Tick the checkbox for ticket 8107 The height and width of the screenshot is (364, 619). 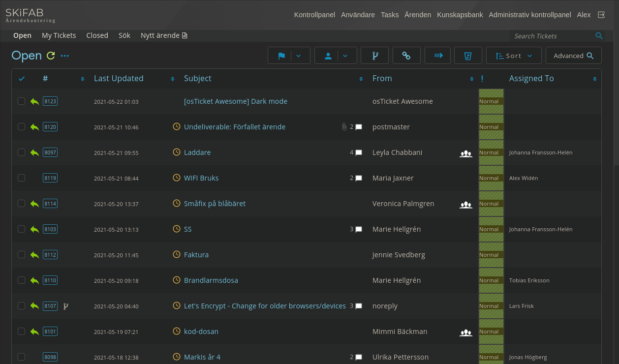pyautogui.click(x=21, y=306)
